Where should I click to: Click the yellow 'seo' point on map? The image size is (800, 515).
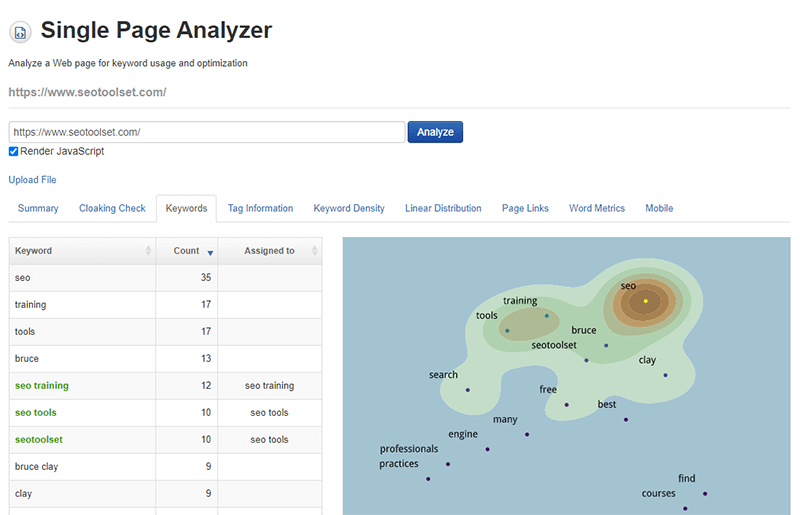[645, 301]
